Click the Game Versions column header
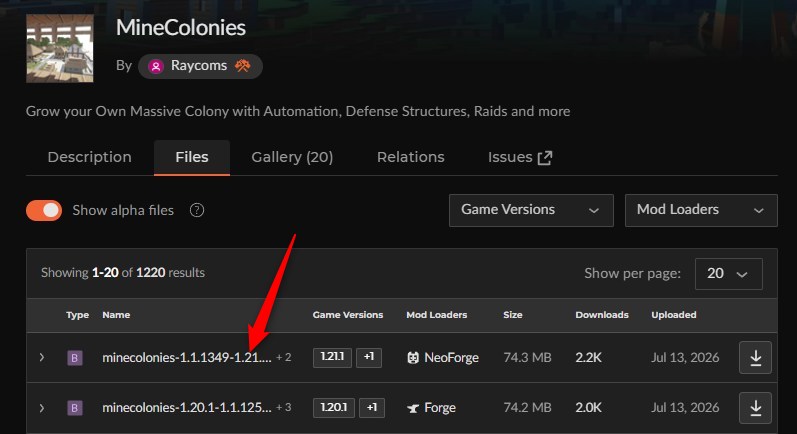The image size is (797, 434). tap(348, 315)
